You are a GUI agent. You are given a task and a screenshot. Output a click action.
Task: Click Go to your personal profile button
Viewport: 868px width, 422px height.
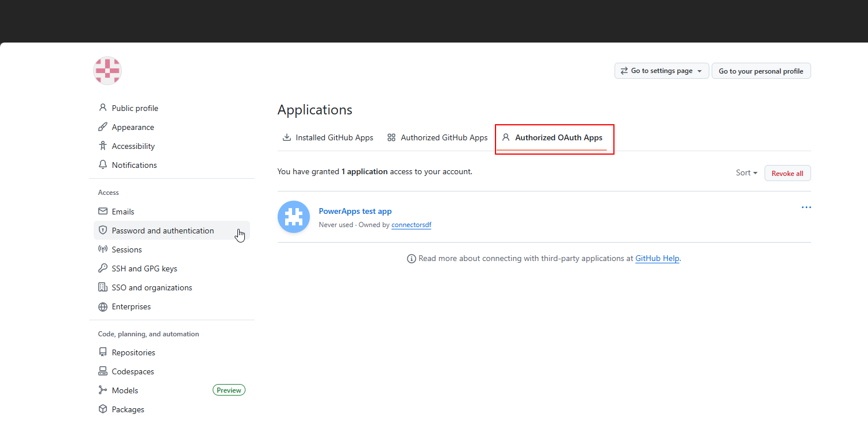pos(761,71)
